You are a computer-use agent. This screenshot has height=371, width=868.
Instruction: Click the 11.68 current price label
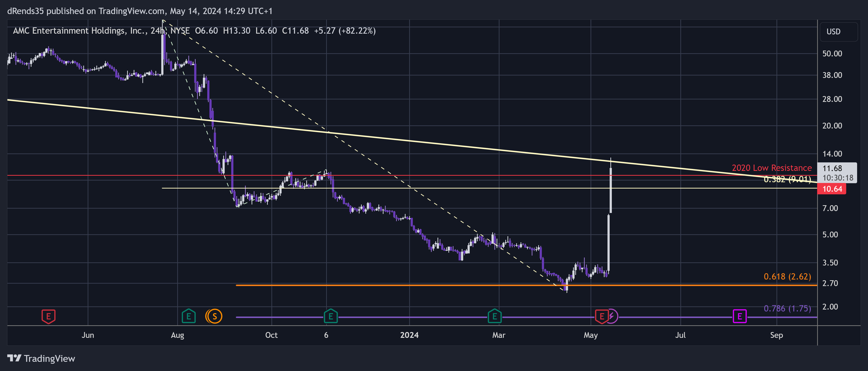[832, 168]
